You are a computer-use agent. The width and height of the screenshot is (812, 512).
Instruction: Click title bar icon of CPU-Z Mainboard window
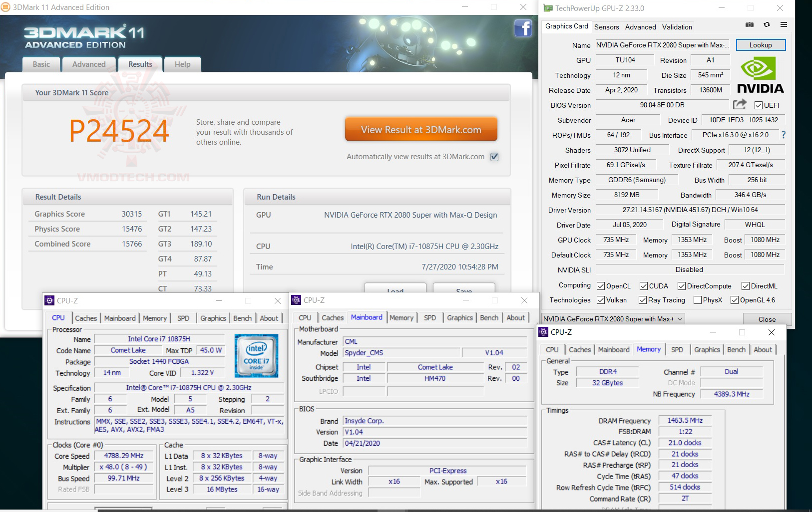click(x=296, y=300)
